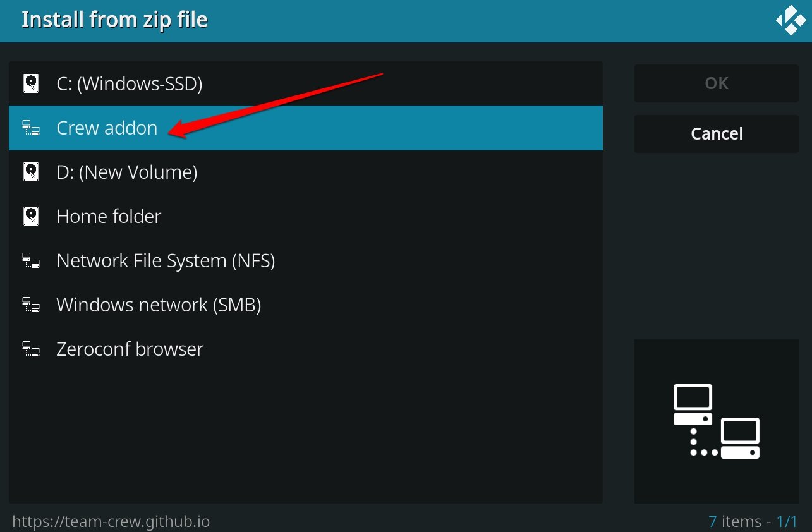The height and width of the screenshot is (532, 812).
Task: Browse Network File System (NFS)
Action: coord(306,260)
